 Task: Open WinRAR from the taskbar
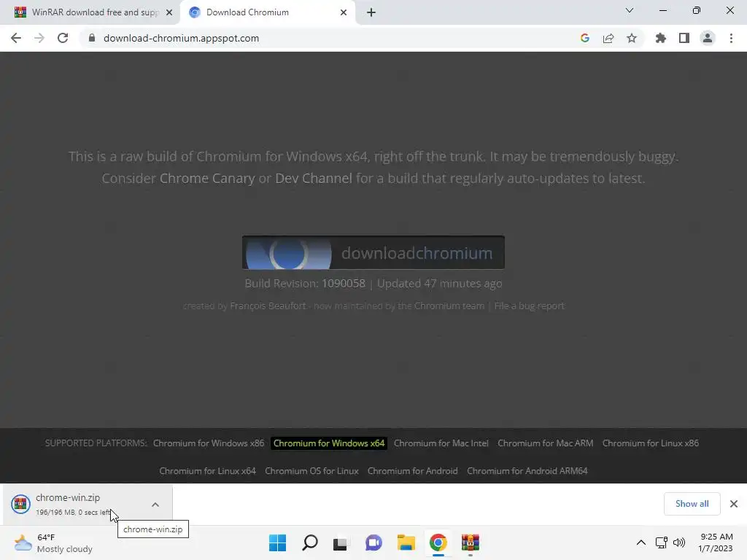pyautogui.click(x=471, y=542)
